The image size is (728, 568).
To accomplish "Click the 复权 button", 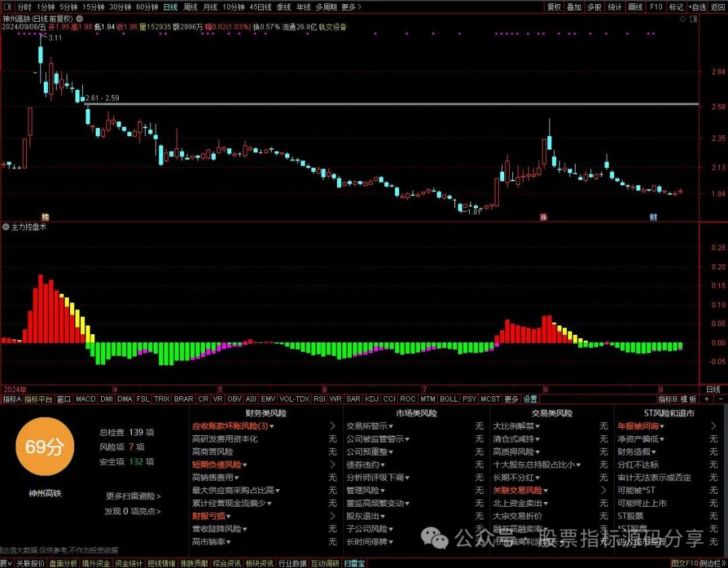I will tap(554, 7).
